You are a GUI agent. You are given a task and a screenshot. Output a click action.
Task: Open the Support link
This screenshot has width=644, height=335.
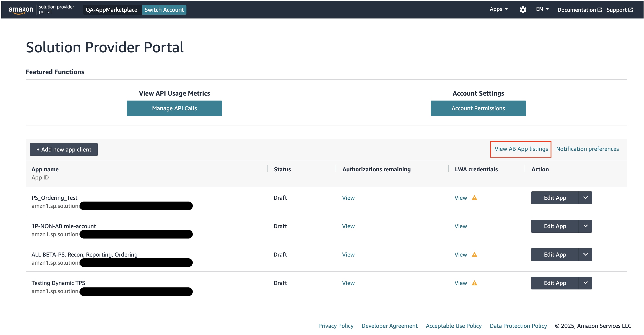619,10
